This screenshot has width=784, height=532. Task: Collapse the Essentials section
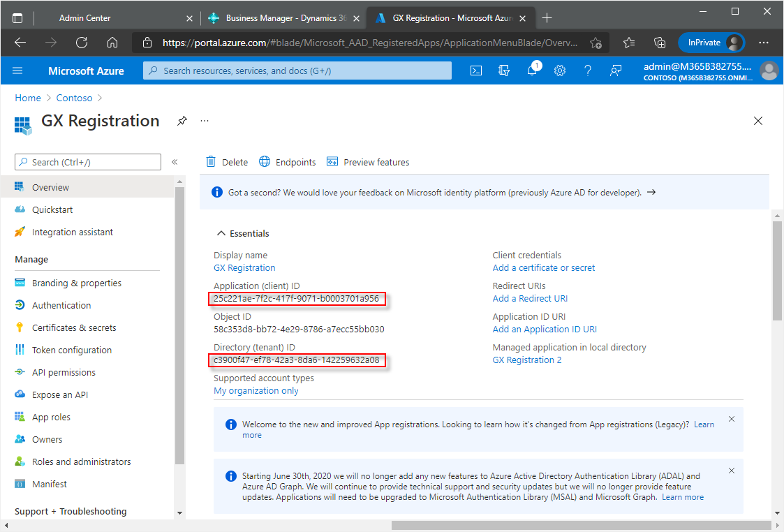221,234
